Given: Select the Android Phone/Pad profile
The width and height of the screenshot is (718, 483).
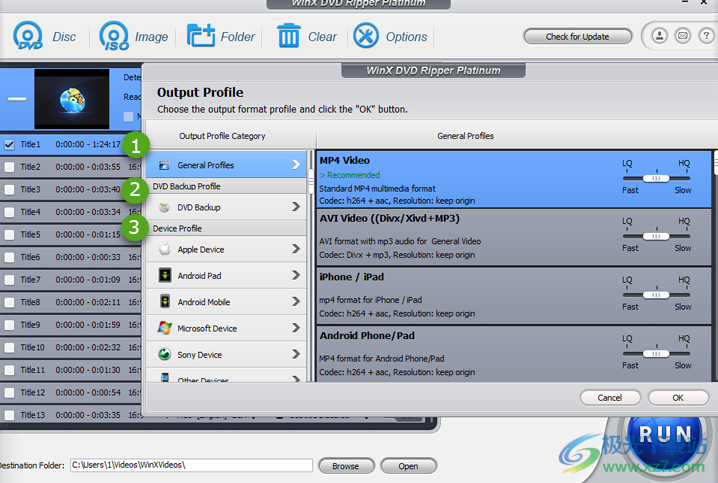Looking at the screenshot, I should (x=514, y=353).
